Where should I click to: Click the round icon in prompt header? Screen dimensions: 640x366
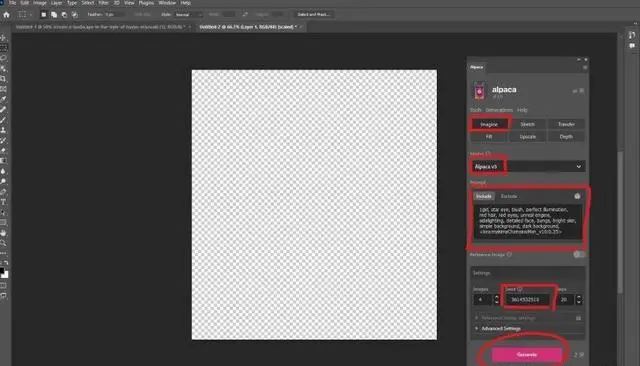[577, 196]
